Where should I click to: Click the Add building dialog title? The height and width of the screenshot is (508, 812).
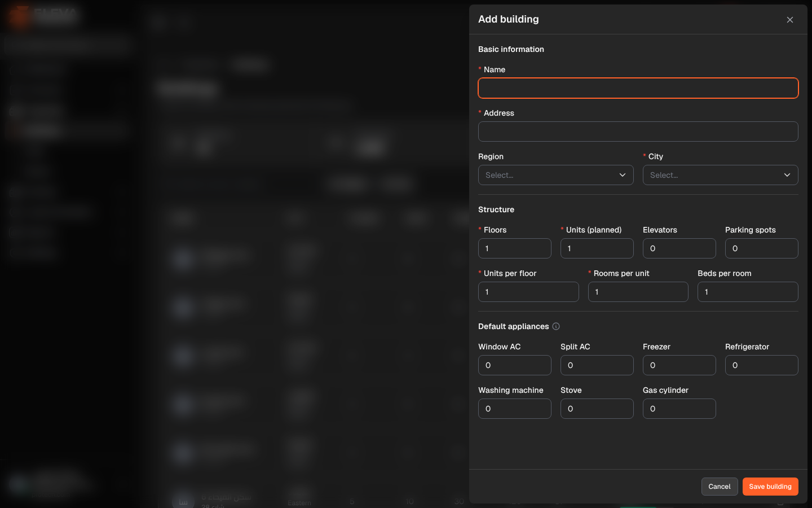[x=509, y=19]
